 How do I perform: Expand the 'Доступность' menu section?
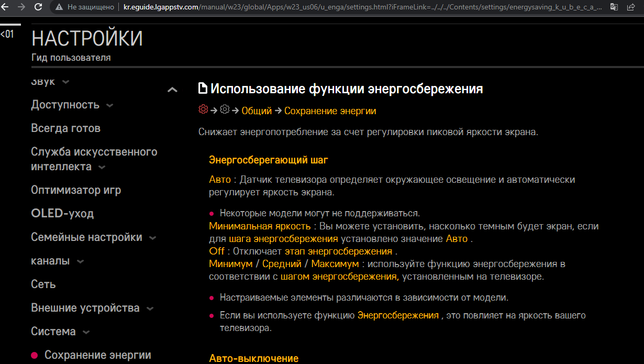point(109,105)
